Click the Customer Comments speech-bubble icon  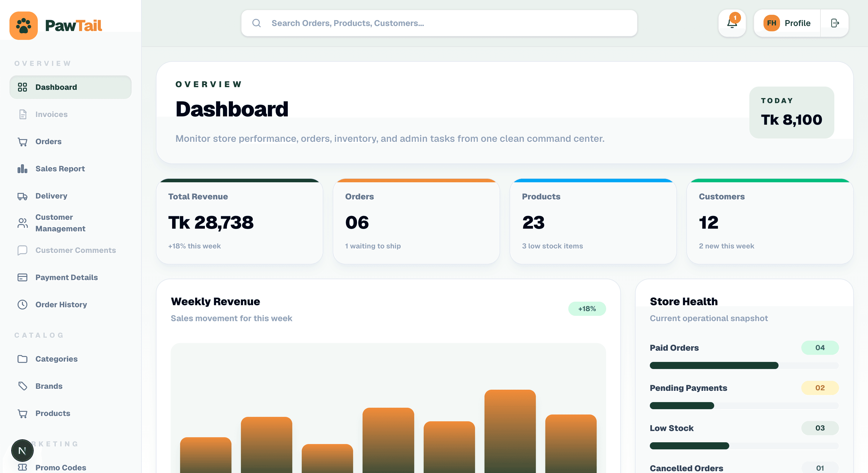(x=22, y=251)
